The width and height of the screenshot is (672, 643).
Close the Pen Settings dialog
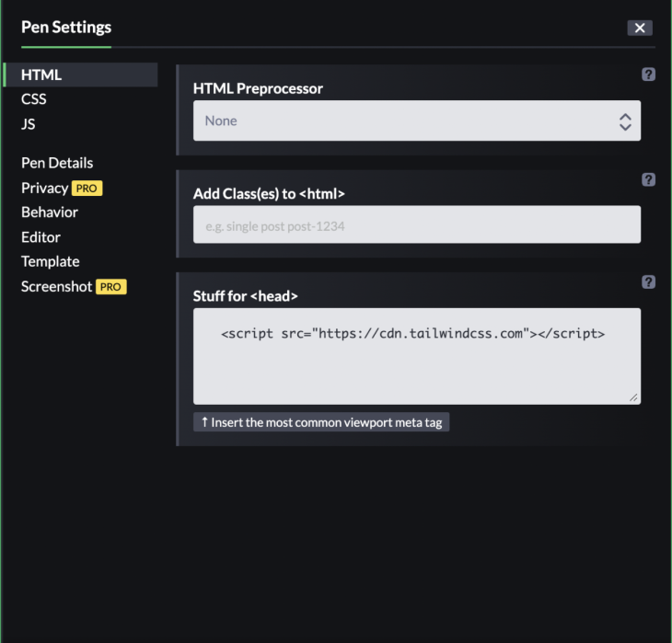point(640,28)
